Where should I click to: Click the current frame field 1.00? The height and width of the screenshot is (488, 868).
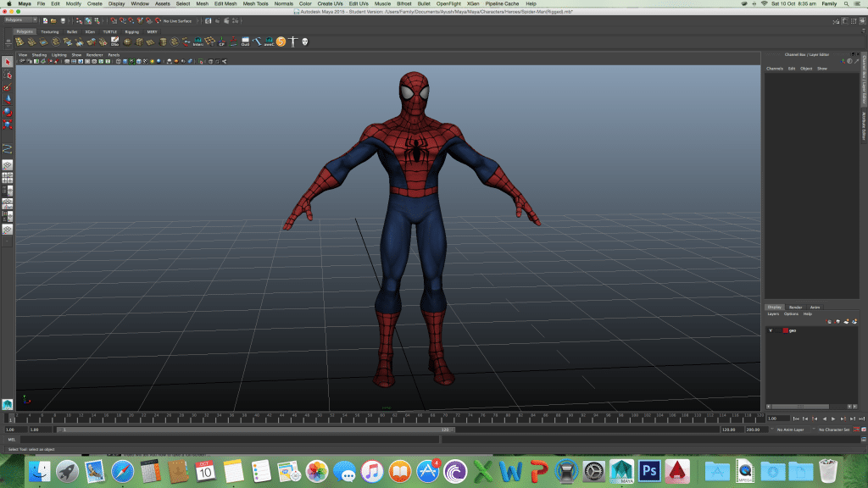click(780, 419)
